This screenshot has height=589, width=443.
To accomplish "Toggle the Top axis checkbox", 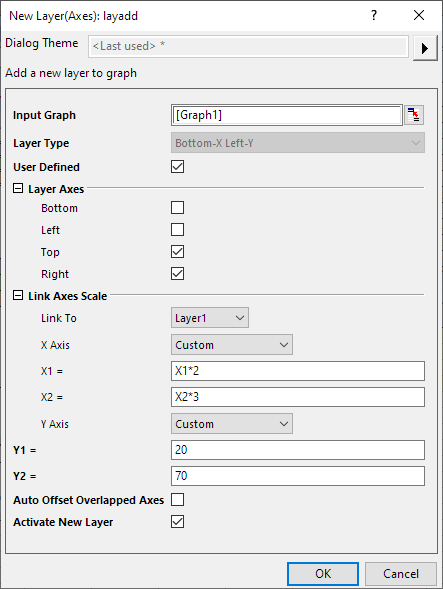I will pos(177,252).
